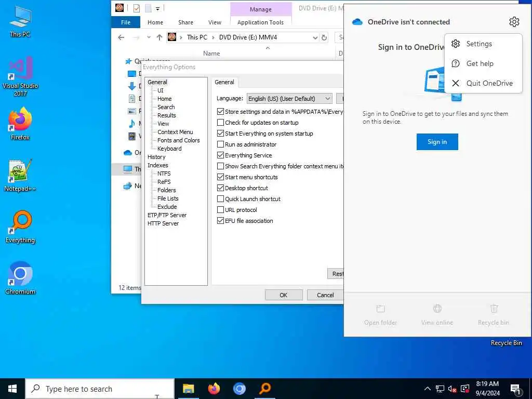Click OneDrive Sign in button

pyautogui.click(x=437, y=142)
